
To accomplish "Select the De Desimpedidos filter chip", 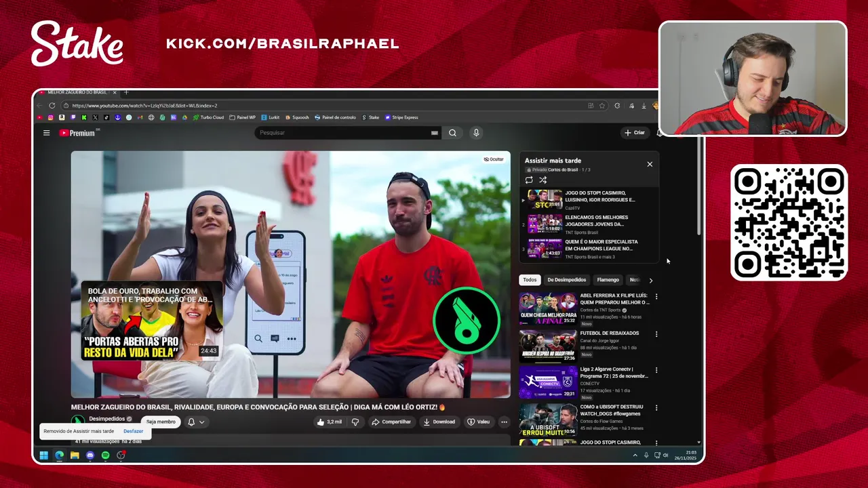I will point(566,280).
